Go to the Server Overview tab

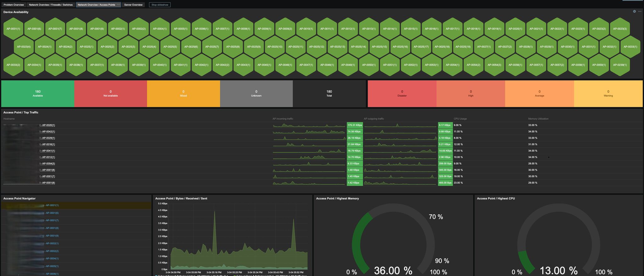pos(133,5)
